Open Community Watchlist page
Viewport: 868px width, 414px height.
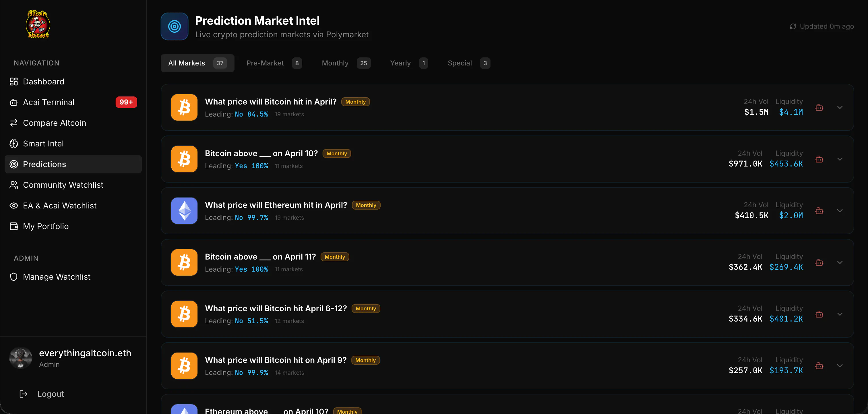(x=73, y=185)
